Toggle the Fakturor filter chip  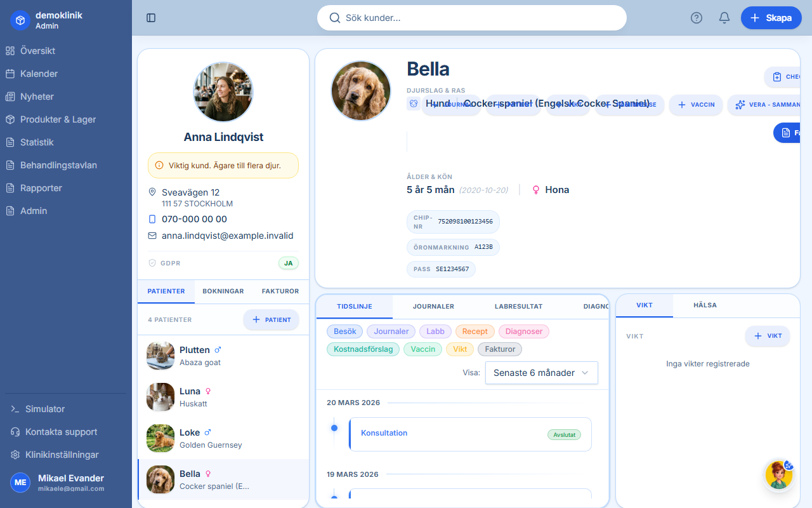(499, 349)
